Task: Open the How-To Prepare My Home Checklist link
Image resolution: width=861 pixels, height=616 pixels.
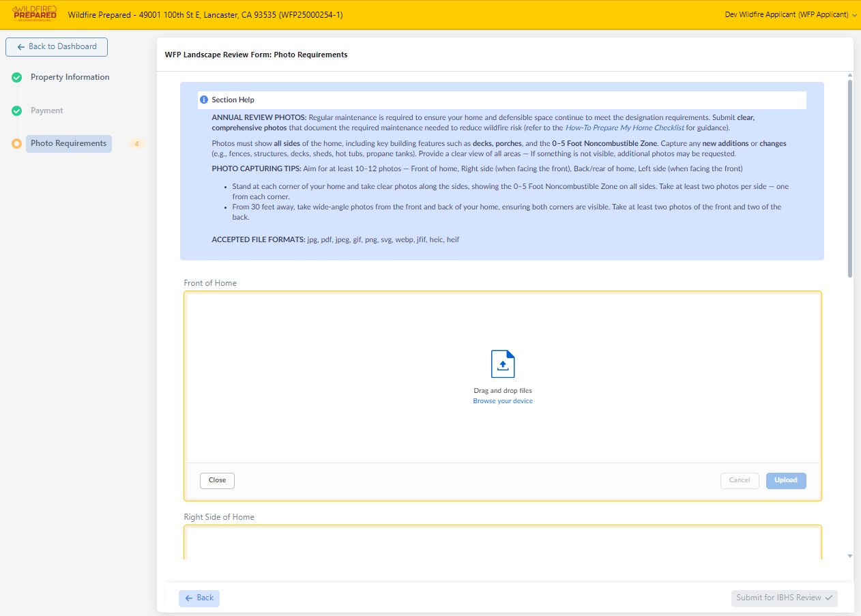Action: pos(624,128)
